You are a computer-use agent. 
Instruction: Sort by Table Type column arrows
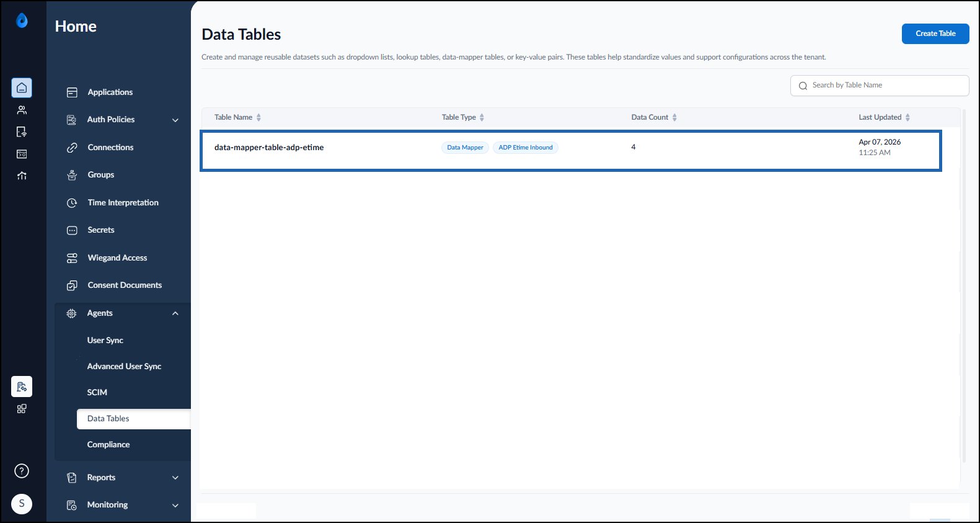(482, 117)
